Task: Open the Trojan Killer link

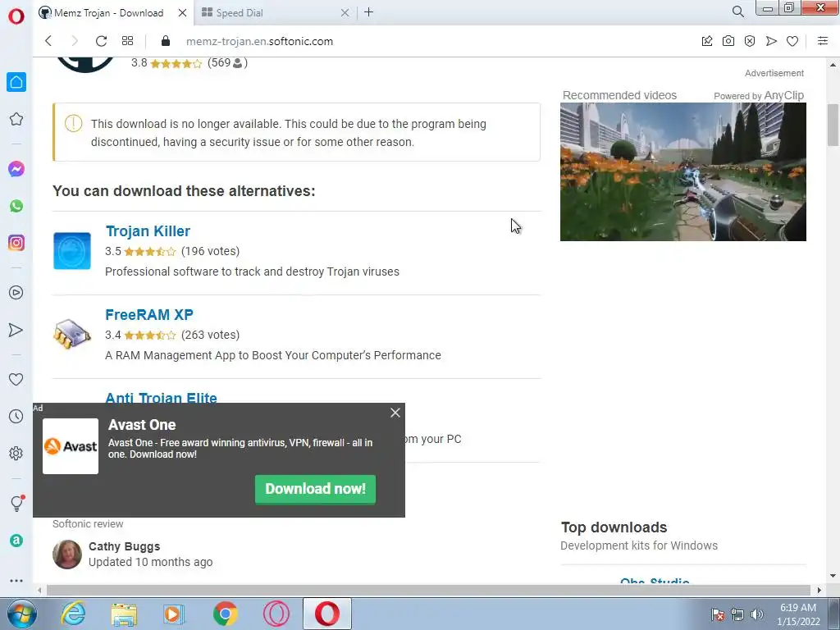Action: 148,231
